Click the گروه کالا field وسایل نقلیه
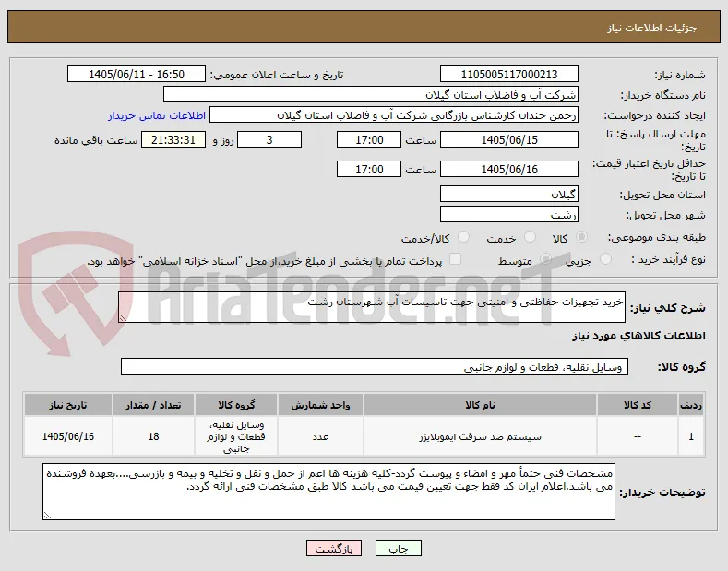 pyautogui.click(x=375, y=366)
